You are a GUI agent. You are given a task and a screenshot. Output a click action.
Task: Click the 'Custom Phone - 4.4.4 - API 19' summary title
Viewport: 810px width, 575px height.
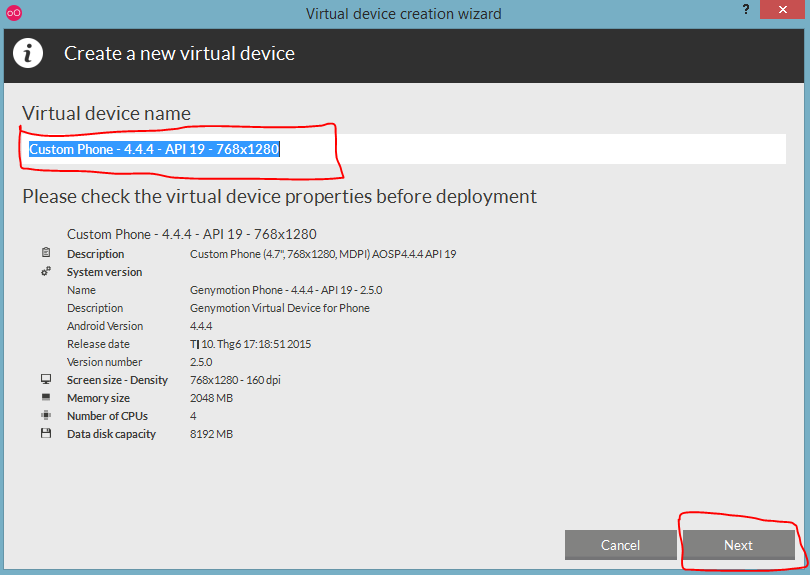click(x=192, y=234)
